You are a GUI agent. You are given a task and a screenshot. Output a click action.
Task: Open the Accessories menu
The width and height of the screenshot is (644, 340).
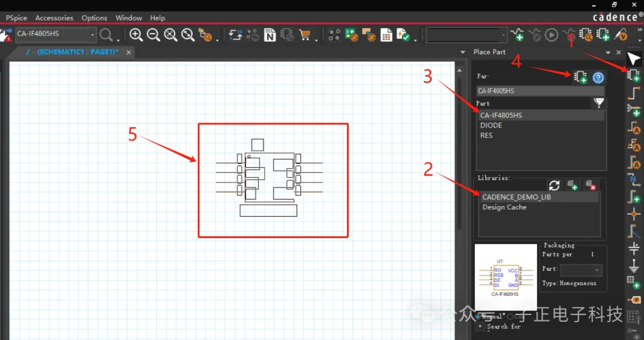54,18
